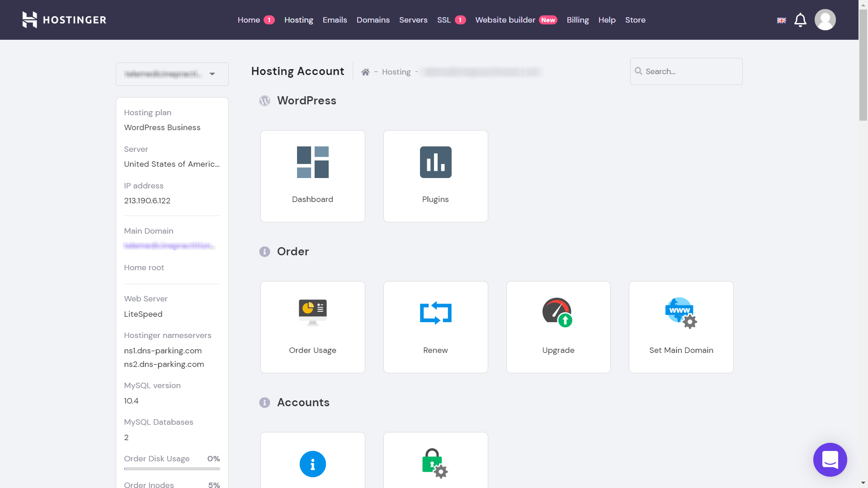This screenshot has height=488, width=868.
Task: Open the Hosting menu item
Action: (x=298, y=20)
